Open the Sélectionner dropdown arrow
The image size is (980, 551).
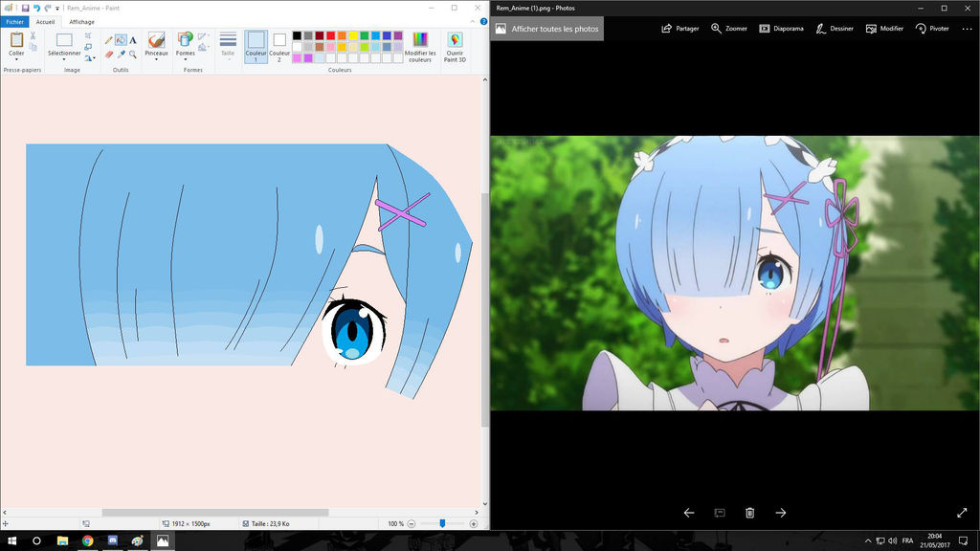[64, 60]
